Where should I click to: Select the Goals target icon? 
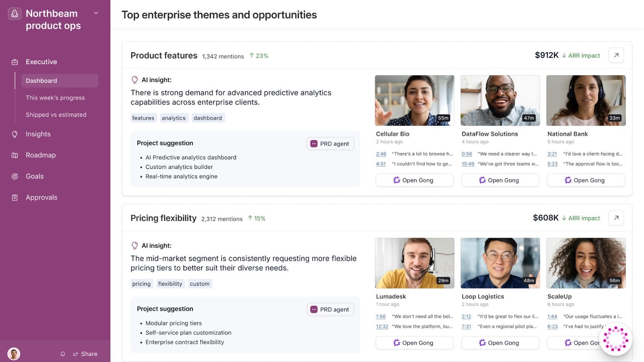14,176
